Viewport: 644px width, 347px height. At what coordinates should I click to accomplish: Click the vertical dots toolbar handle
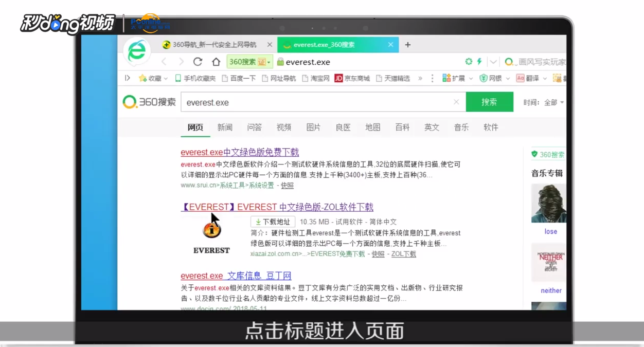tap(432, 78)
